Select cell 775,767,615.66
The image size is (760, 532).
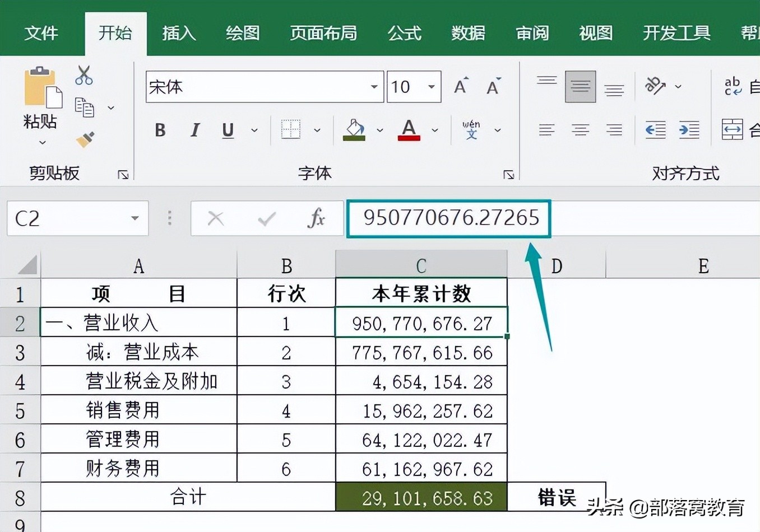pyautogui.click(x=421, y=352)
